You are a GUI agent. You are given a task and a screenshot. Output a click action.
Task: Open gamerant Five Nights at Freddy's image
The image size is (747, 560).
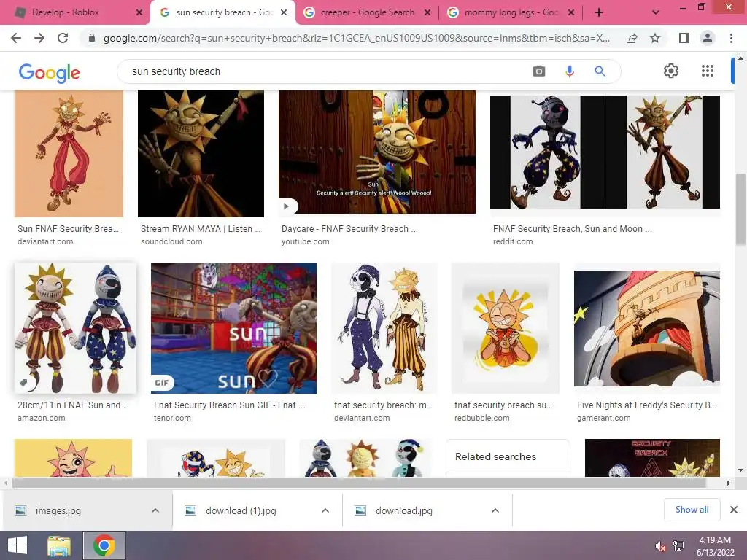point(647,328)
